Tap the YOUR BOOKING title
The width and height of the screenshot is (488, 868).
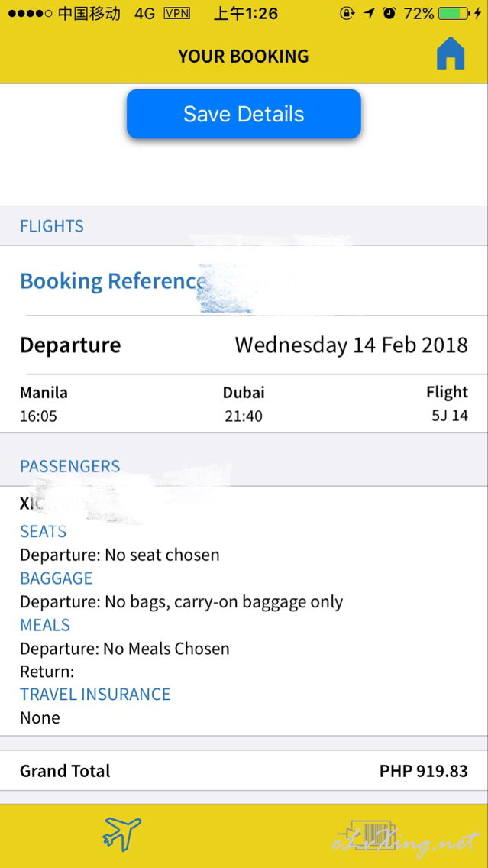pos(244,57)
